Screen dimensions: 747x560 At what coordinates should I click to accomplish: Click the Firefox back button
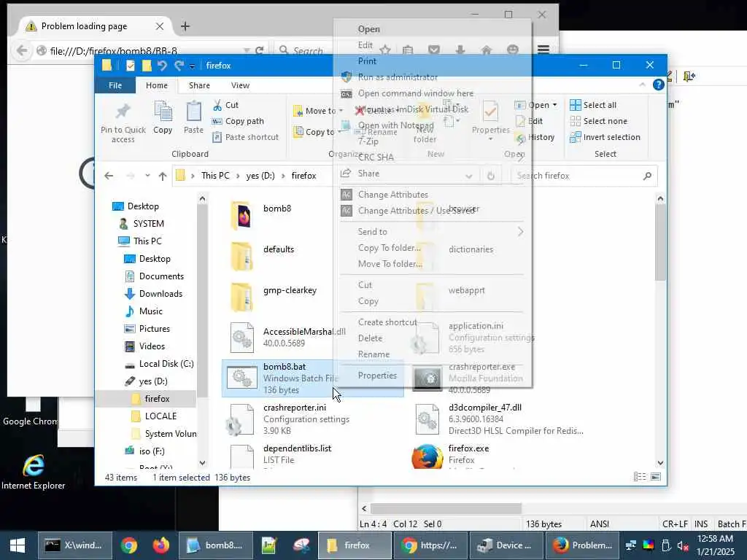coord(21,50)
